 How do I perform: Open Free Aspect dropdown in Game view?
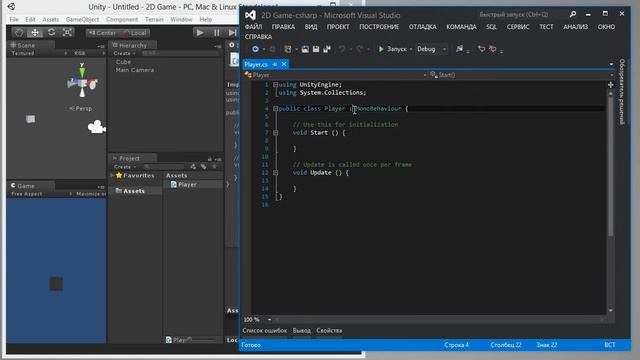point(41,194)
